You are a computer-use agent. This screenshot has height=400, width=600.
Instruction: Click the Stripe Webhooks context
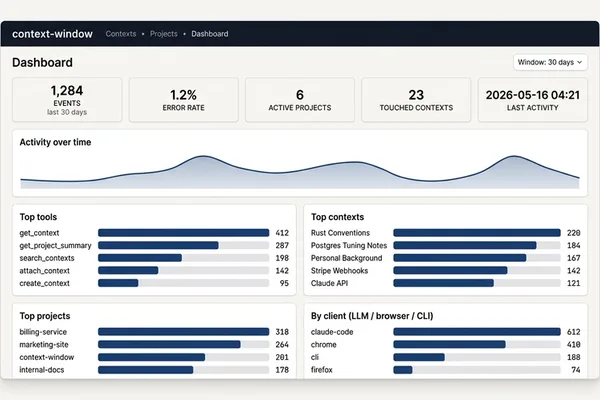tap(339, 271)
